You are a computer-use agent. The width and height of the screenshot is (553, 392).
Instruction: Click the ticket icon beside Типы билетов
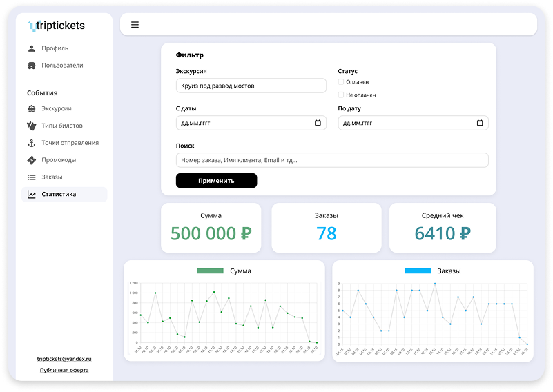31,126
